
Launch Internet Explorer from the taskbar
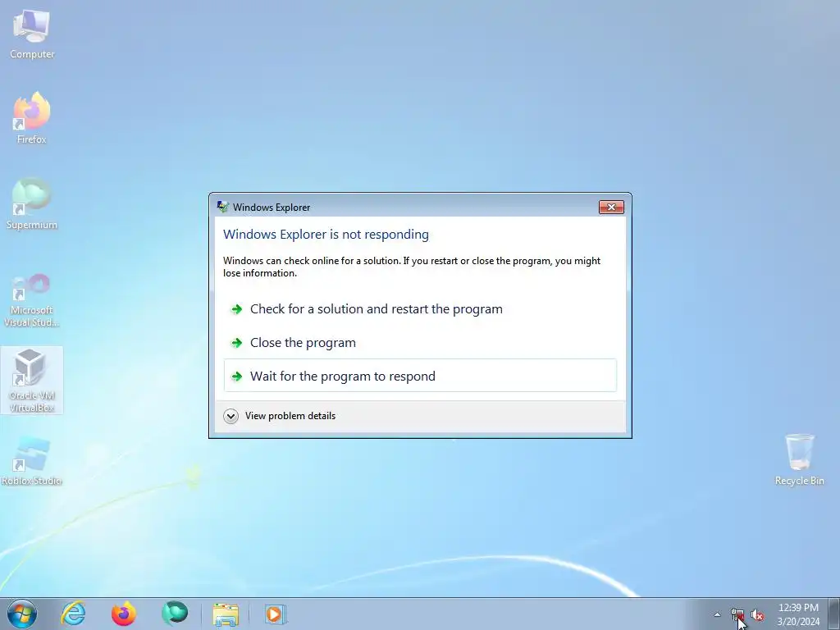[x=73, y=614]
